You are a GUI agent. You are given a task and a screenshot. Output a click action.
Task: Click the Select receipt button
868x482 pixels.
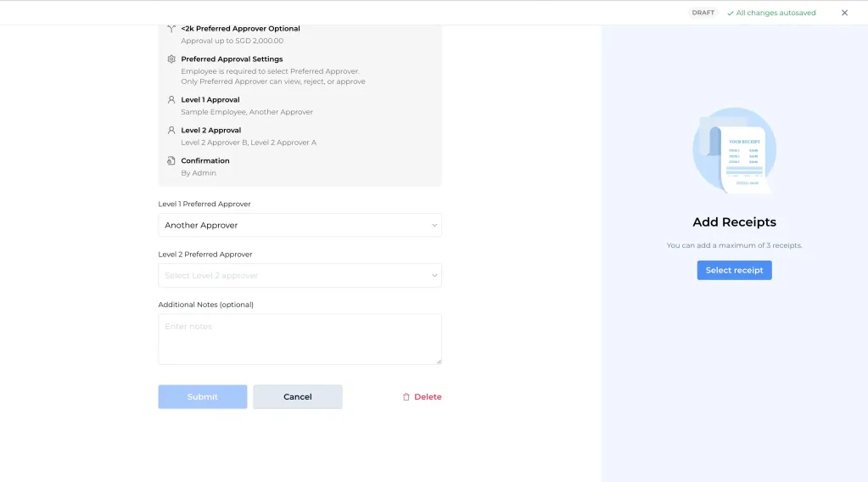(734, 270)
